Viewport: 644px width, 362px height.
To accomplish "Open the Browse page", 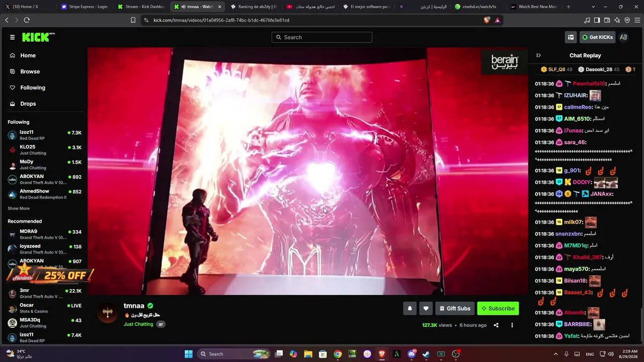I will 30,71.
